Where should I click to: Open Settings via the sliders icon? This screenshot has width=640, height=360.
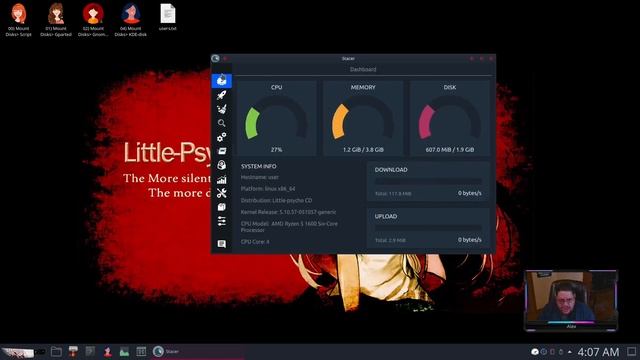(222, 221)
